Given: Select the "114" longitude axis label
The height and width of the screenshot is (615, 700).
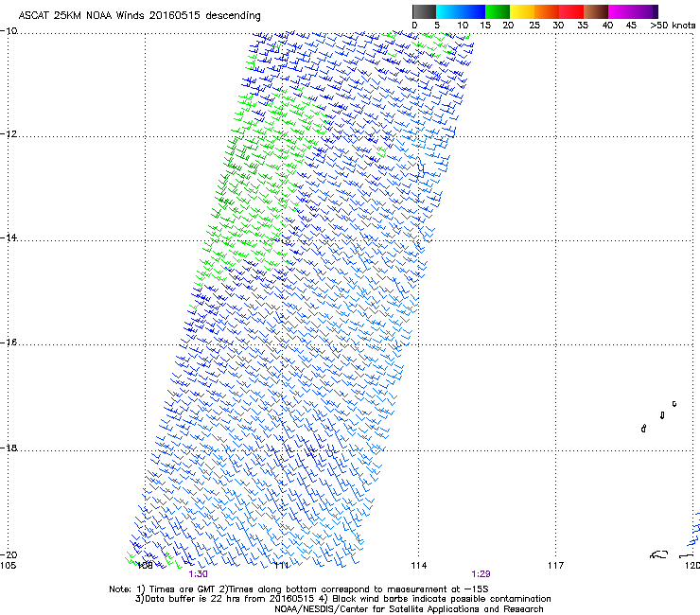Looking at the screenshot, I should click(x=419, y=566).
